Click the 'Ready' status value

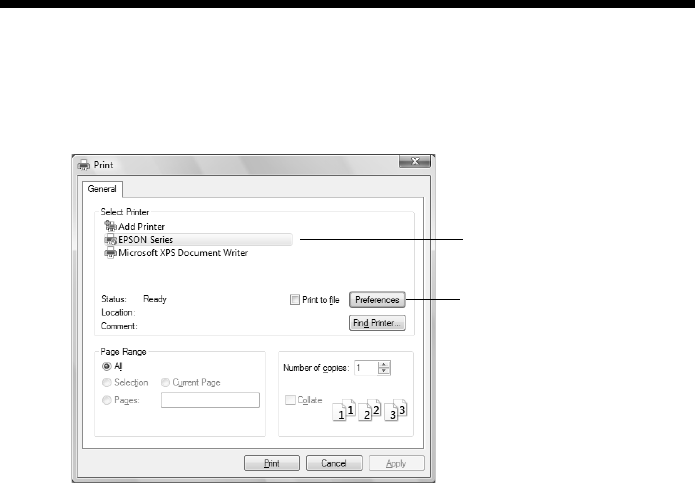click(x=155, y=299)
